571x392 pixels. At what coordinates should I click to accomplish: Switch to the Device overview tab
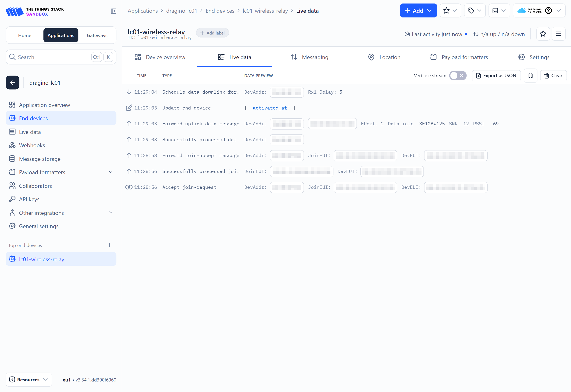click(160, 57)
